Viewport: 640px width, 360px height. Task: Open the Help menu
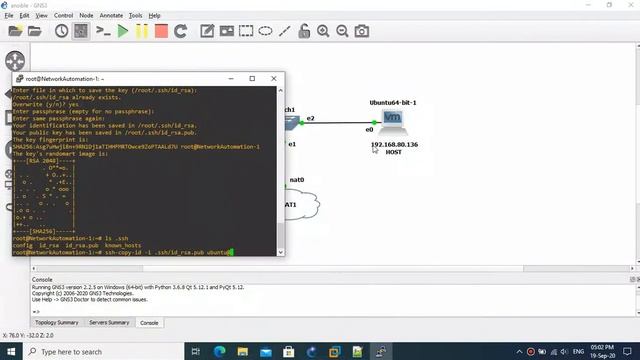coord(154,16)
